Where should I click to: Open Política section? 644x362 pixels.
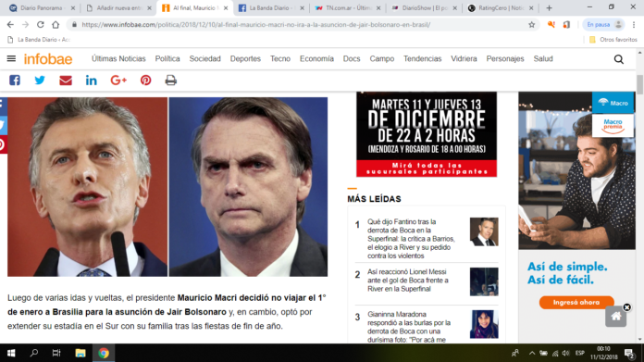(x=167, y=58)
